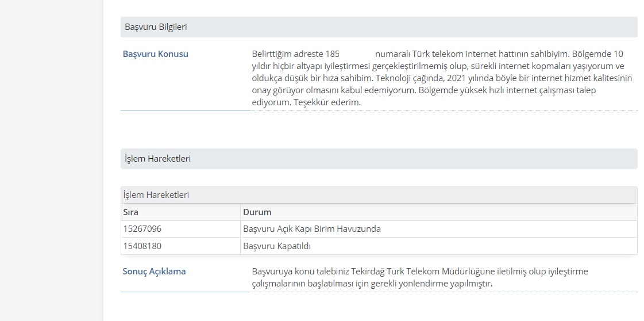Image resolution: width=644 pixels, height=321 pixels.
Task: Click the line number starting with 185
Action: (x=332, y=54)
